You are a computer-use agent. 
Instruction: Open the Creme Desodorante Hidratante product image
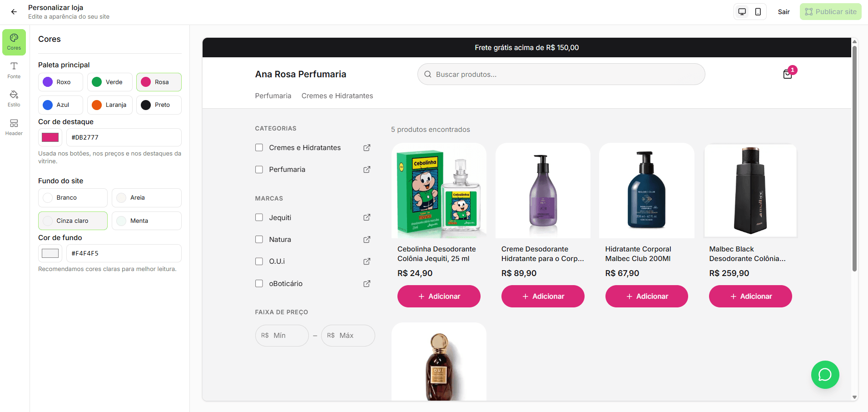(x=543, y=191)
